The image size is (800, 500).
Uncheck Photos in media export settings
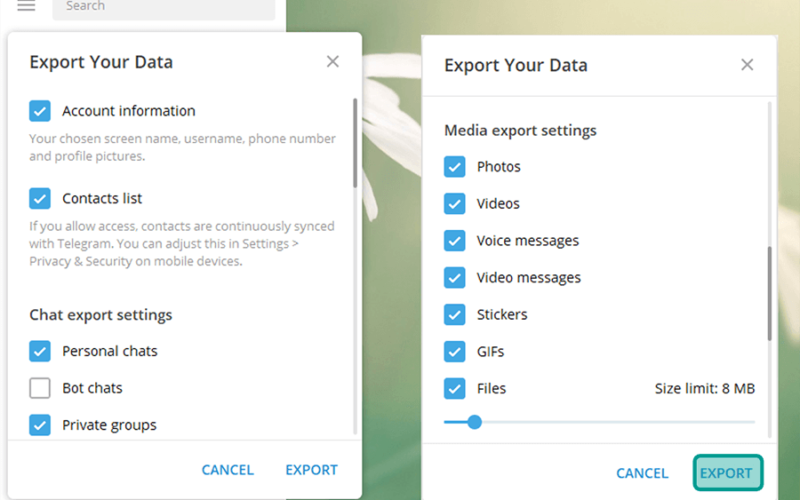coord(455,167)
